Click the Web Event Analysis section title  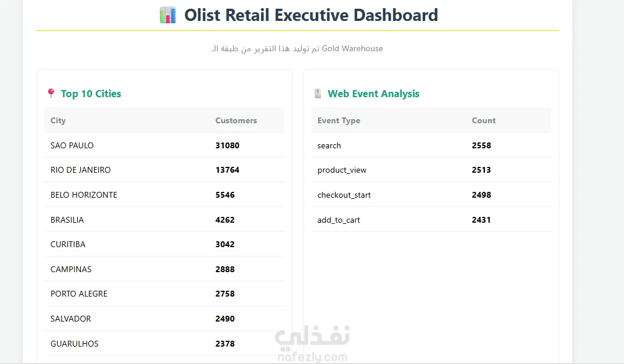click(x=373, y=94)
